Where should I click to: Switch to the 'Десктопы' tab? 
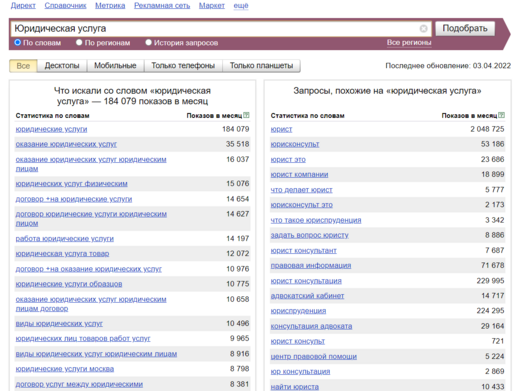(62, 66)
